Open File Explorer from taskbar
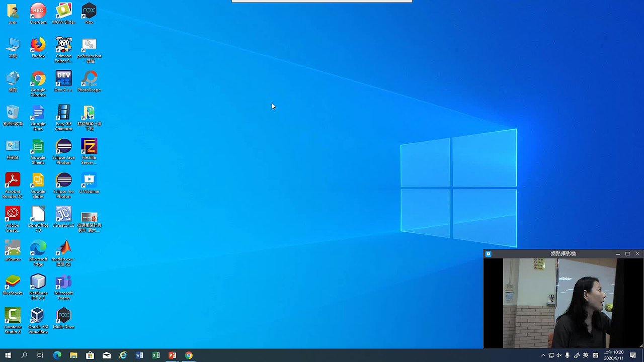This screenshot has width=644, height=362. tap(73, 355)
